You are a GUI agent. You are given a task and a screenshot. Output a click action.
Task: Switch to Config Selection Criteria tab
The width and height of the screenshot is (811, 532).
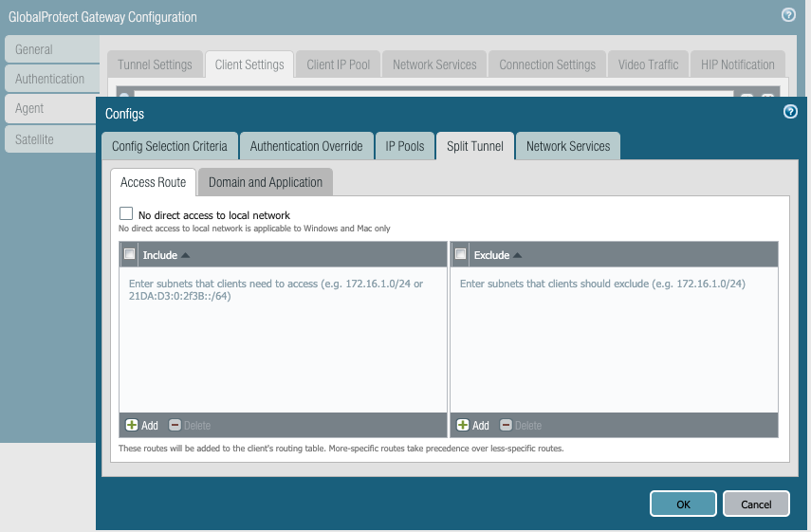pyautogui.click(x=170, y=146)
